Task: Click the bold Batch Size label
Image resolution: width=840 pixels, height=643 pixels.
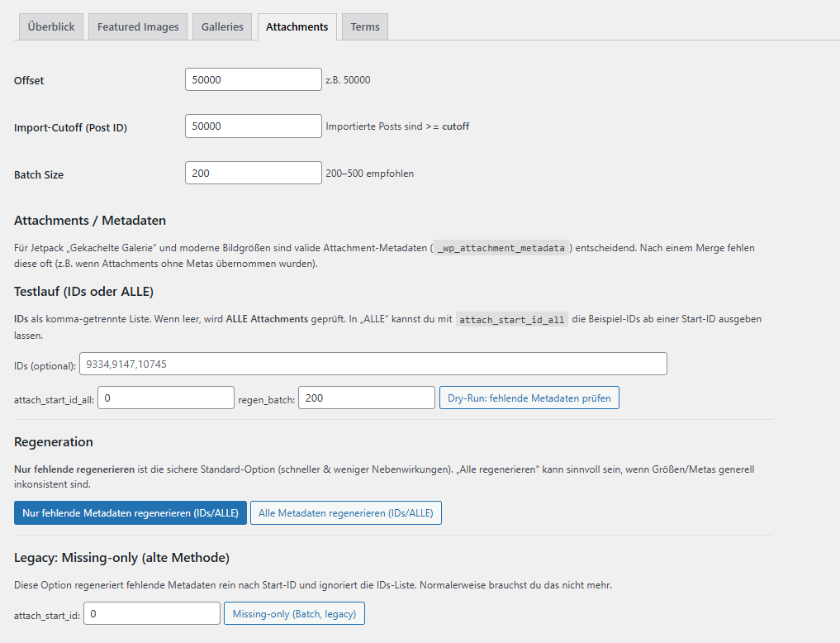Action: (39, 175)
